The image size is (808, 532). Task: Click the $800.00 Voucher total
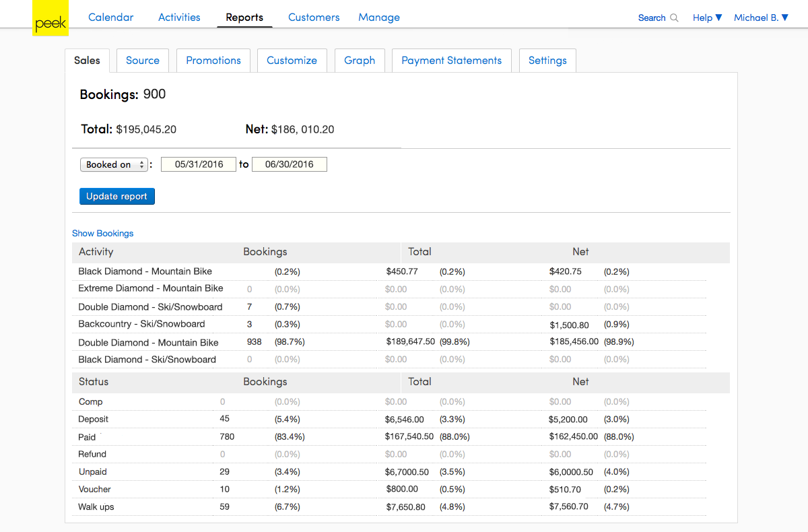[402, 489]
